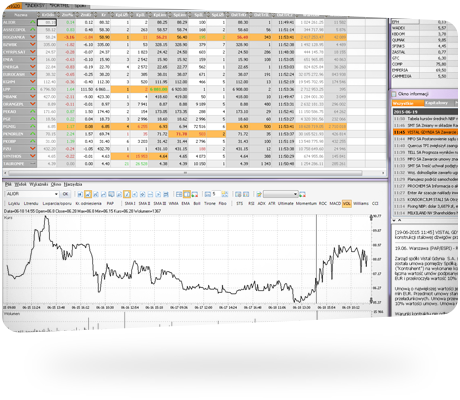The width and height of the screenshot is (460, 400).
Task: Select the L.trendu drawing tool
Action: point(31,203)
